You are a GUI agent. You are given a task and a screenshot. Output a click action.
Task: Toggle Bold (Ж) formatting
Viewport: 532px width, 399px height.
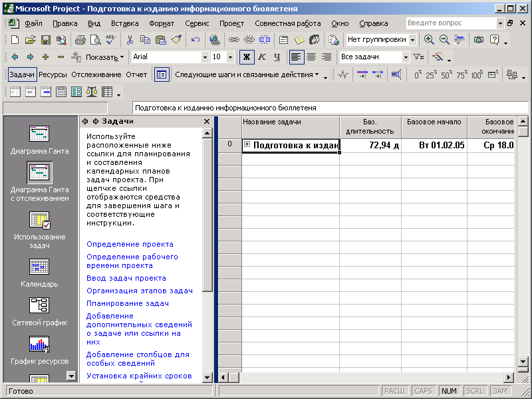pyautogui.click(x=247, y=57)
